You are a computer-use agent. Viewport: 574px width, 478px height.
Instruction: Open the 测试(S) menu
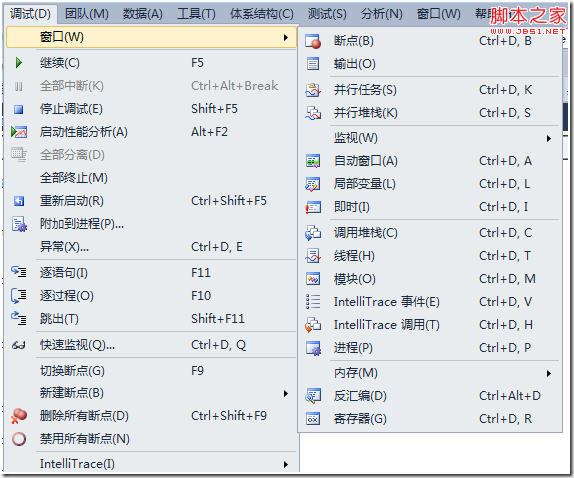pos(327,14)
